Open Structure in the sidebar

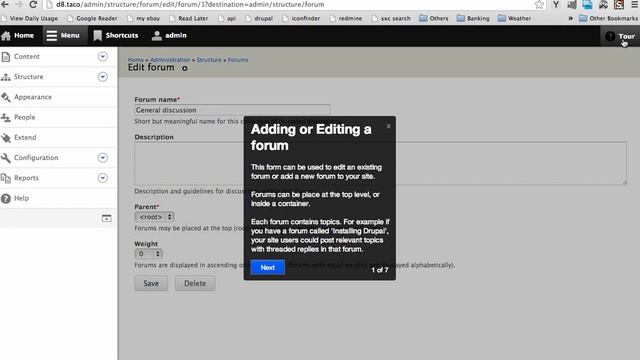coord(29,77)
